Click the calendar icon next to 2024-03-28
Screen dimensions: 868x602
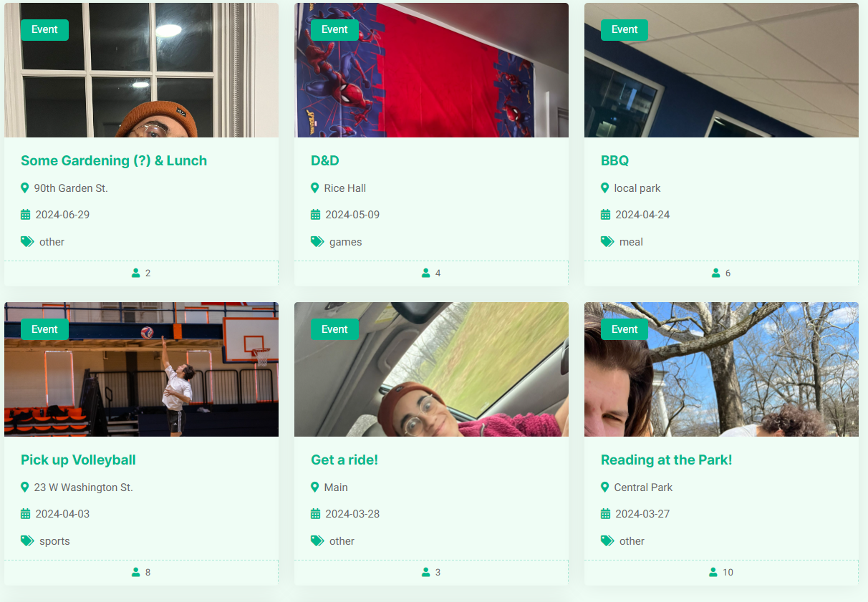316,514
